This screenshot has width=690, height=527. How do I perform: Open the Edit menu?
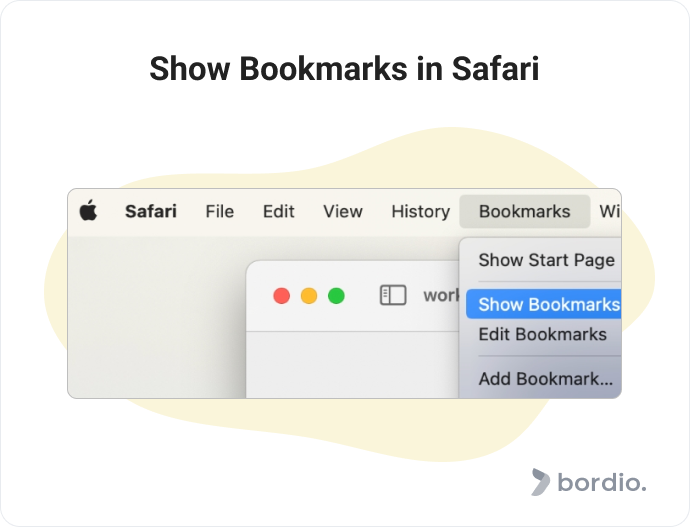[x=279, y=212]
